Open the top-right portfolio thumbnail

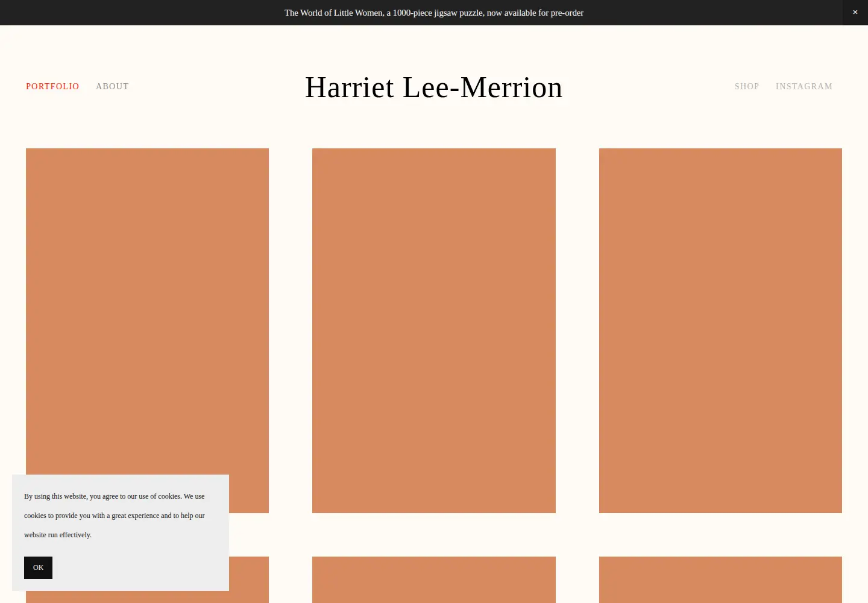720,330
